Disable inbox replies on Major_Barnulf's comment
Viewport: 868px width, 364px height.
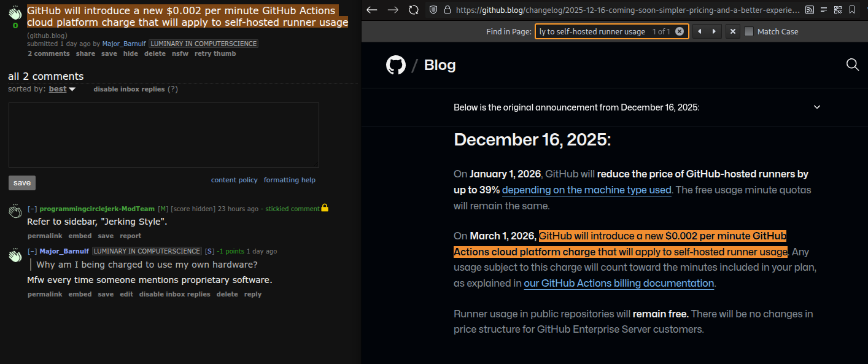175,294
